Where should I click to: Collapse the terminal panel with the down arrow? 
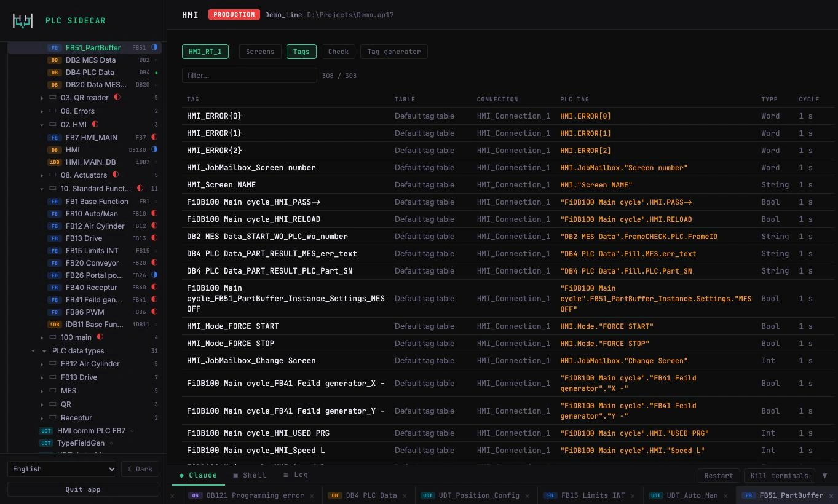coord(824,475)
